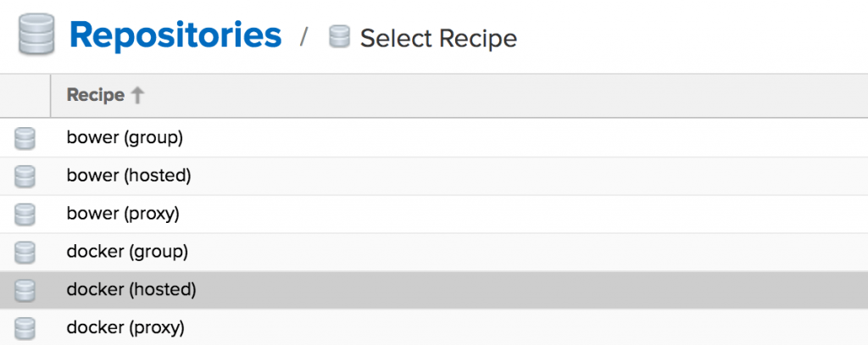Open the docker (hosted) recipe
868x345 pixels.
131,290
